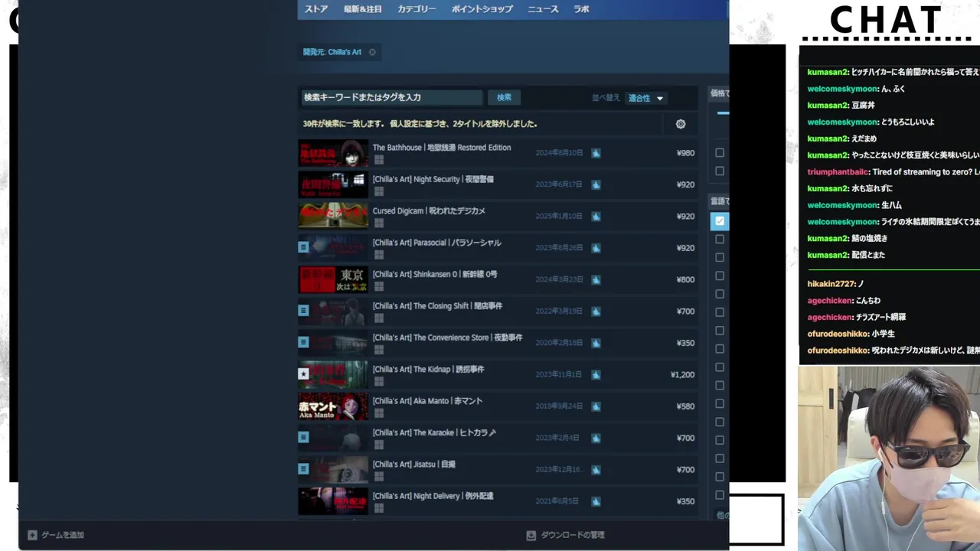Click the Night Delivery game thumbnail
Image resolution: width=980 pixels, height=551 pixels.
333,501
